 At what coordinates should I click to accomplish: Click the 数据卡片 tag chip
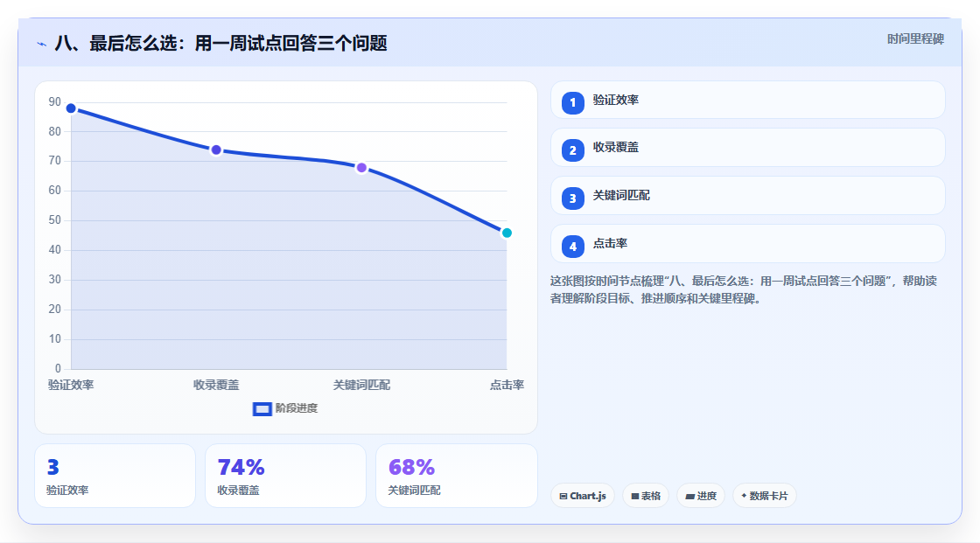pos(765,496)
